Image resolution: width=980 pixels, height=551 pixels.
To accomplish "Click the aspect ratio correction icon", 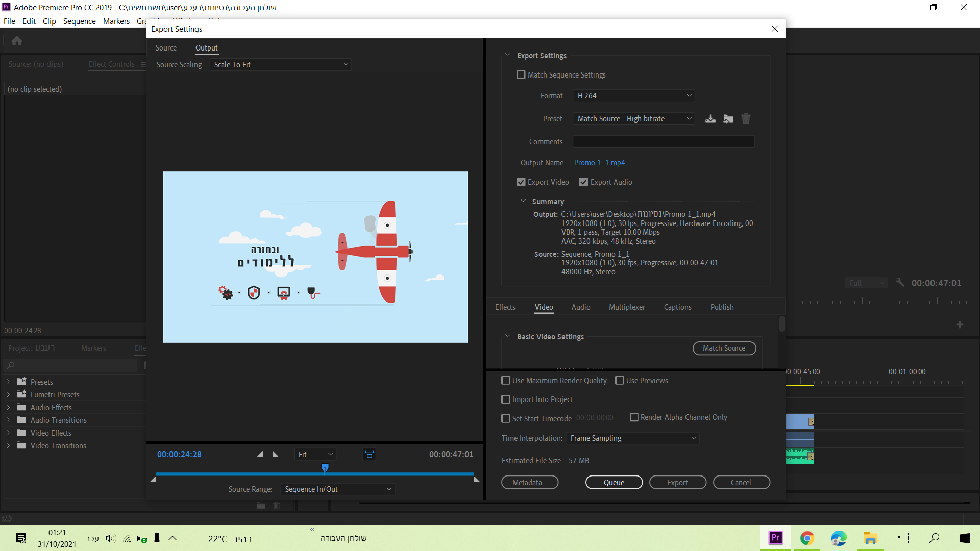I will (369, 454).
